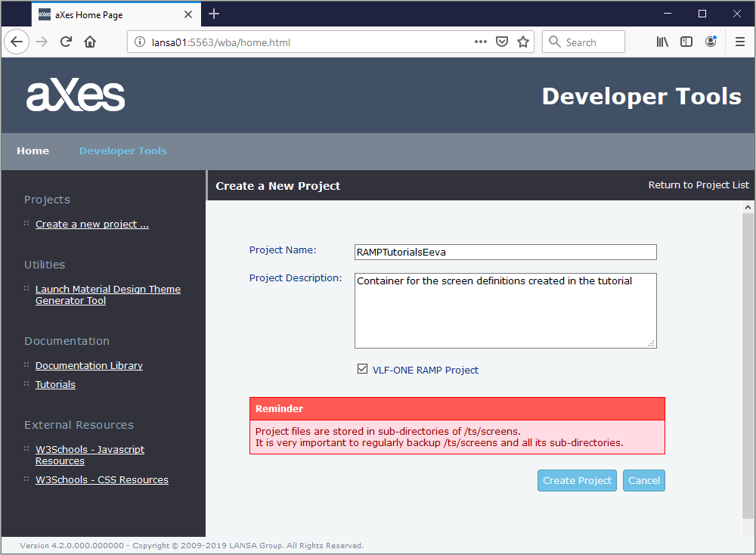Screen dimensions: 756x555
Task: Reload the current page
Action: [66, 42]
